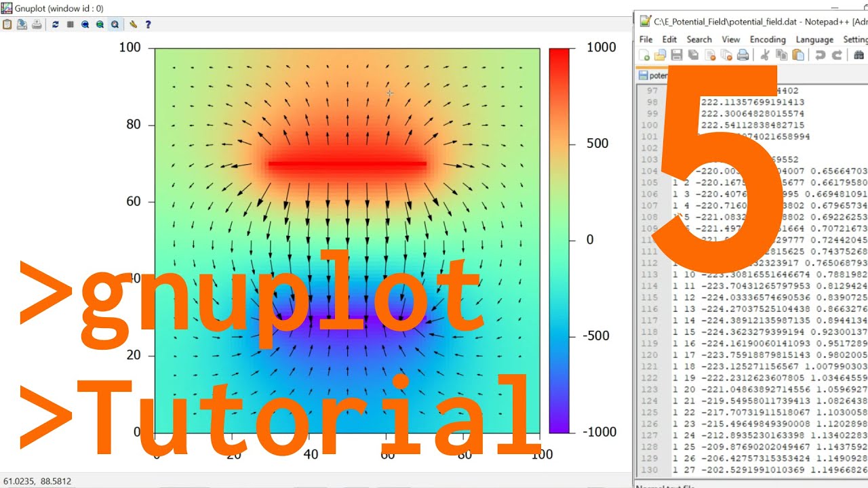The width and height of the screenshot is (868, 488).
Task: Click the Gnuplot export plot to file icon
Action: point(22,24)
